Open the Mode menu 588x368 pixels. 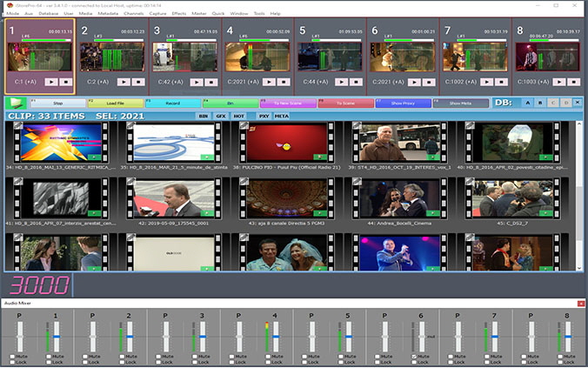point(13,14)
